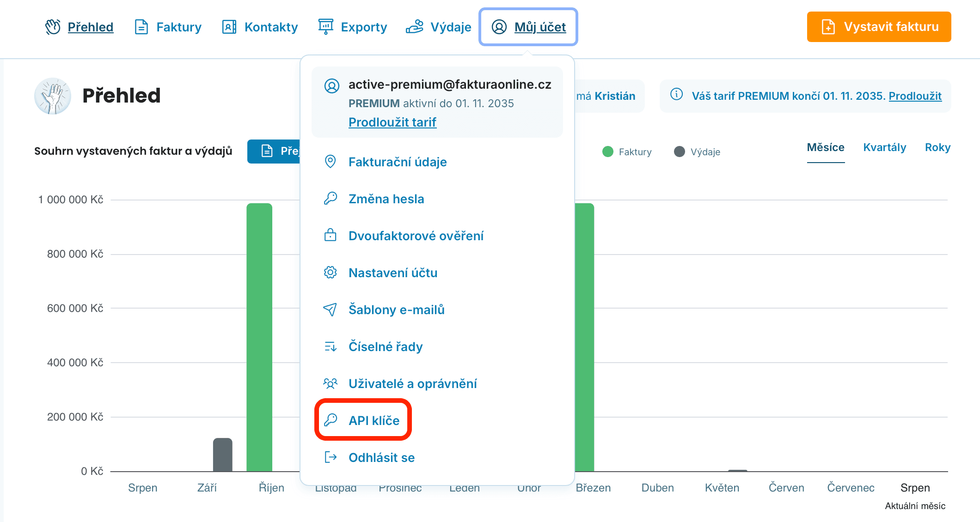The image size is (980, 522).
Task: Click the Vystavit fakturu button
Action: [x=879, y=27]
